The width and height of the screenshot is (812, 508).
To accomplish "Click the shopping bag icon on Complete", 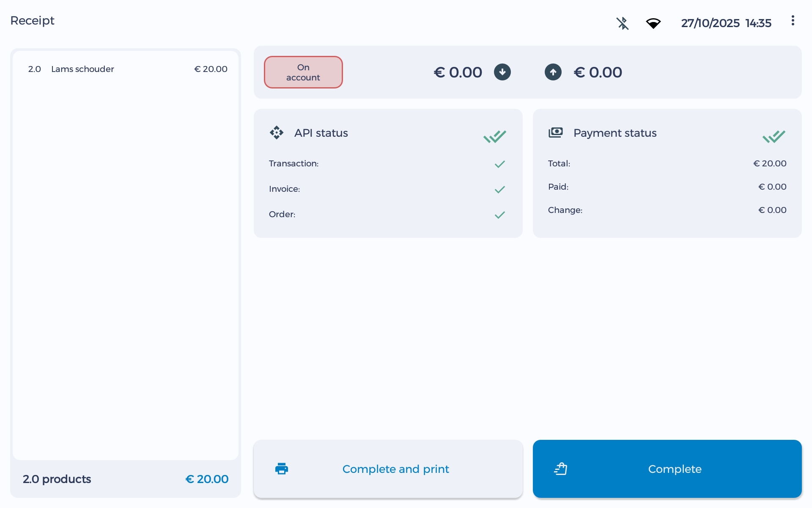I will pos(561,469).
